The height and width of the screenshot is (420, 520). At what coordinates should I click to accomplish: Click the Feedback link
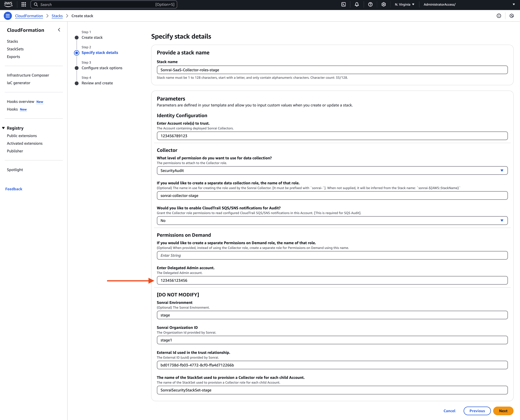[x=14, y=189]
